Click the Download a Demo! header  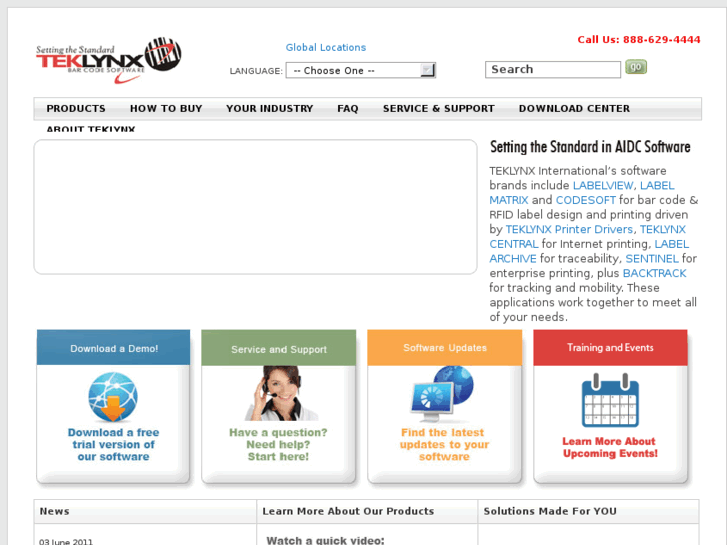tap(114, 348)
